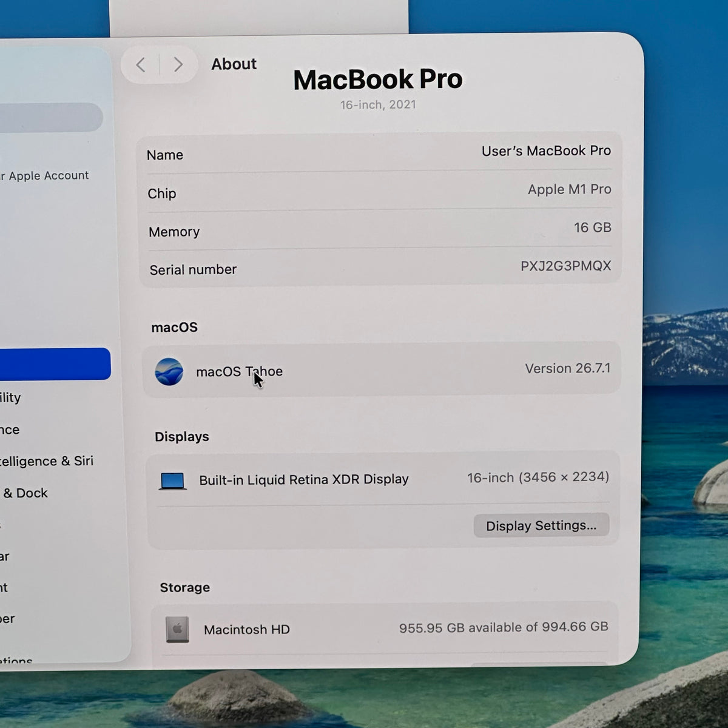Open the Intelligence & Siri sidebar item
Screen dimensions: 728x728
(x=47, y=461)
